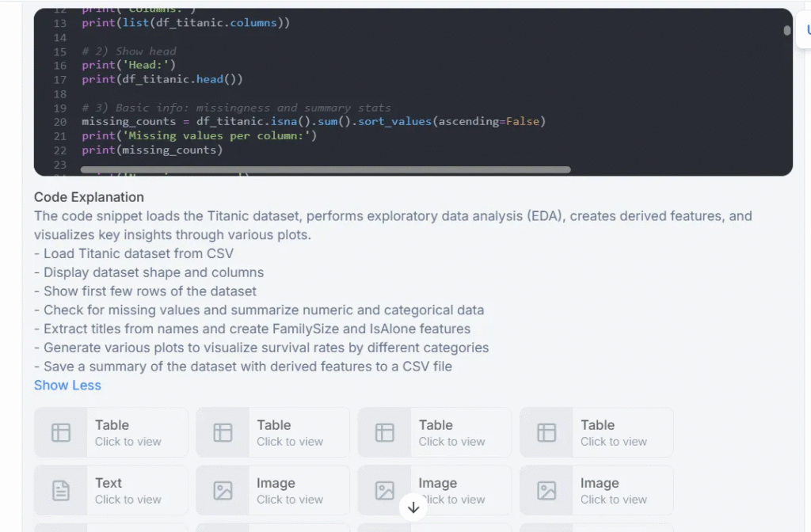Collapse explanation with Show Less
811x532 pixels.
[68, 386]
